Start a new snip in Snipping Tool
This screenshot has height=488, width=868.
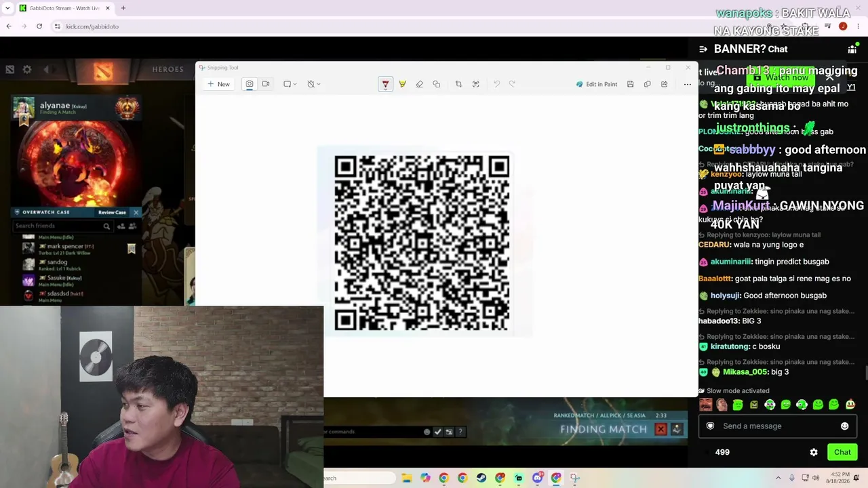coord(219,84)
